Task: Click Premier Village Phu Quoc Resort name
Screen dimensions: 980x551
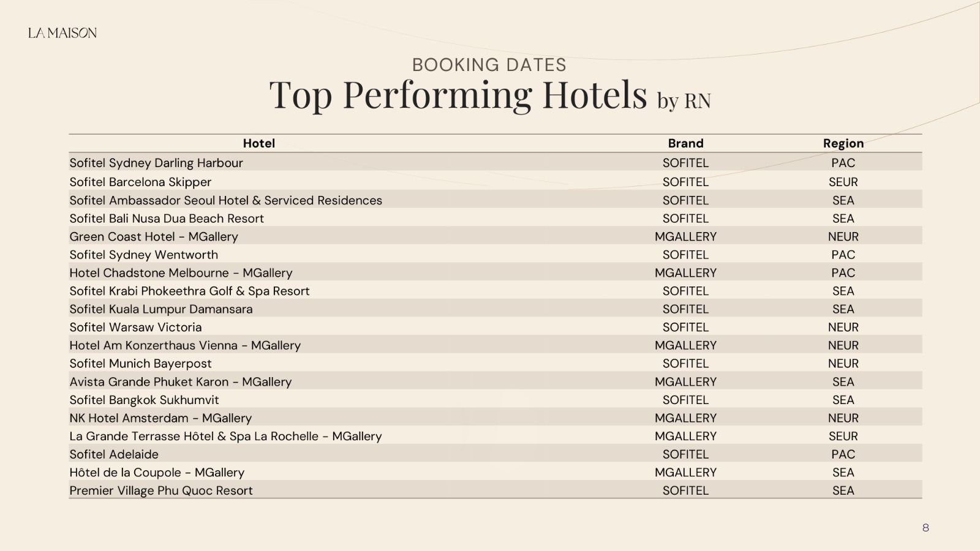Action: pyautogui.click(x=161, y=491)
